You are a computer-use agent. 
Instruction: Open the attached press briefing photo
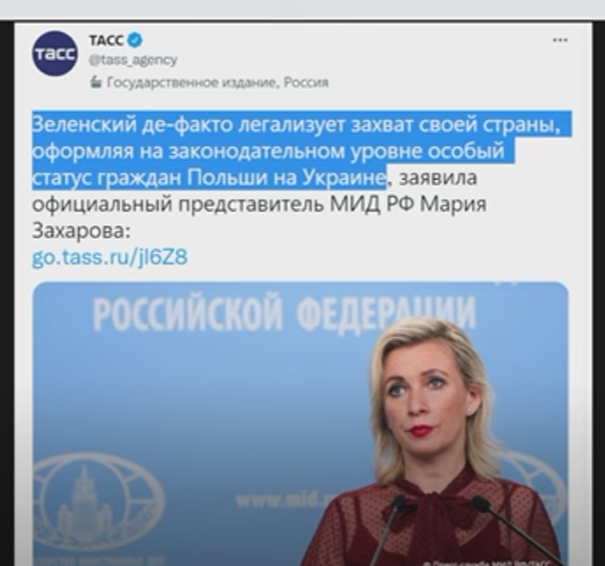click(x=300, y=424)
